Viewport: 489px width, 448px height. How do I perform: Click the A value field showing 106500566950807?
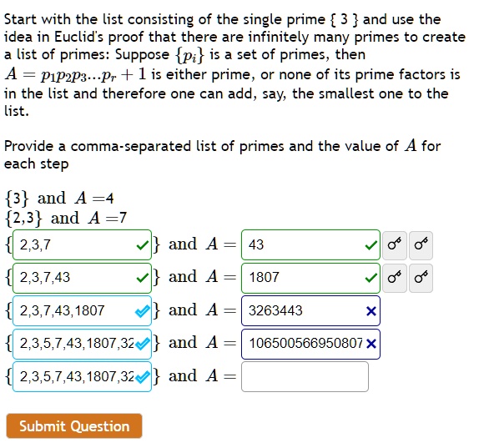(310, 344)
